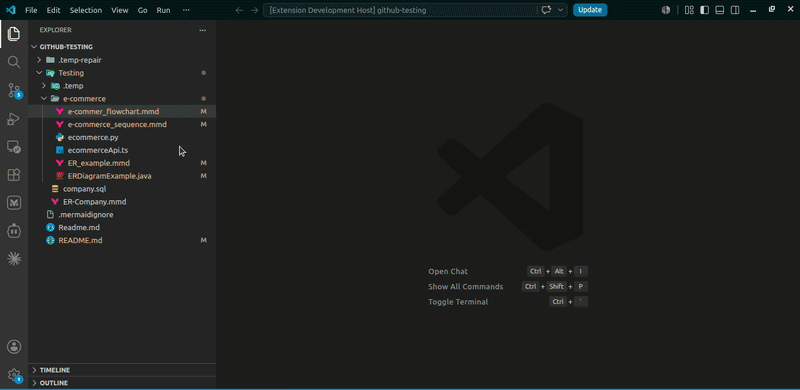Go forward with the right arrow
This screenshot has height=390, width=800.
[x=254, y=10]
